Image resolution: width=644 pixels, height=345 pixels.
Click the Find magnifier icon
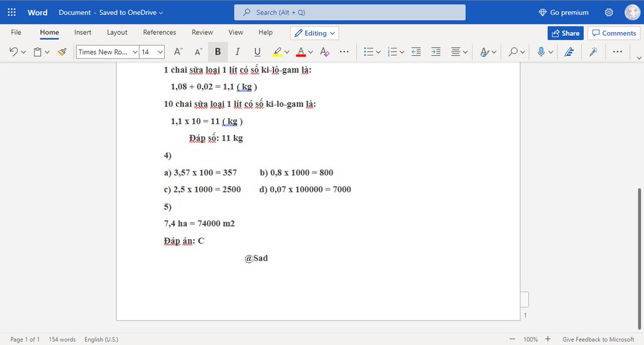(x=513, y=52)
